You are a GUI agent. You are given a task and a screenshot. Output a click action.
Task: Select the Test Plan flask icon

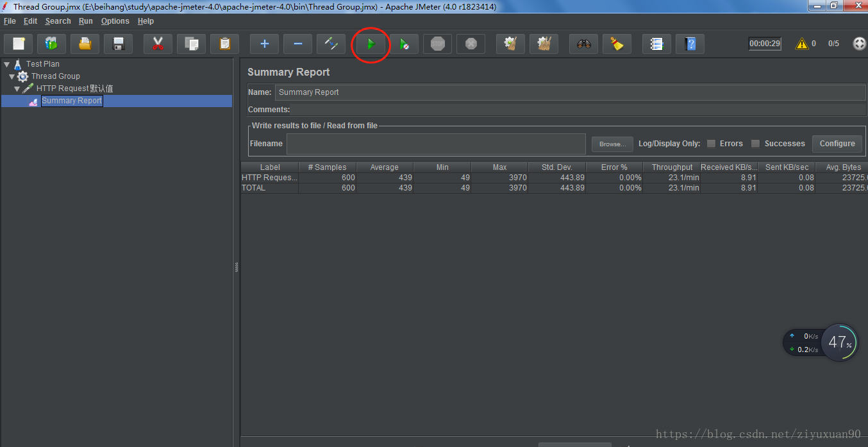coord(18,64)
